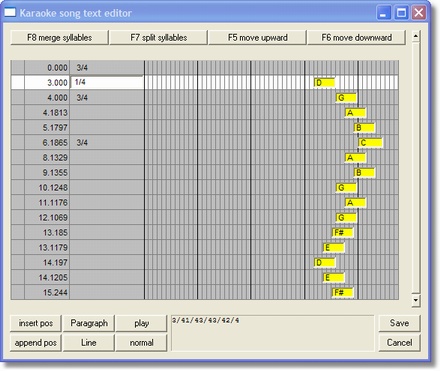The image size is (440, 371).
Task: Cancel the editor dialog
Action: [399, 343]
